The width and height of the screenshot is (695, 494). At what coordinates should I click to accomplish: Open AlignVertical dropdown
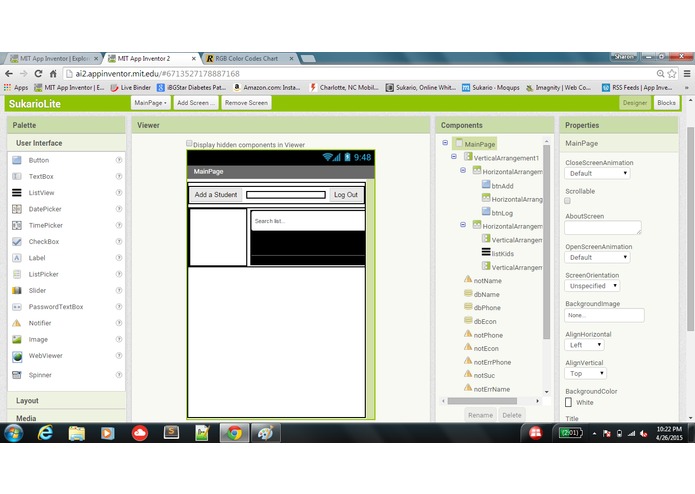tap(585, 373)
